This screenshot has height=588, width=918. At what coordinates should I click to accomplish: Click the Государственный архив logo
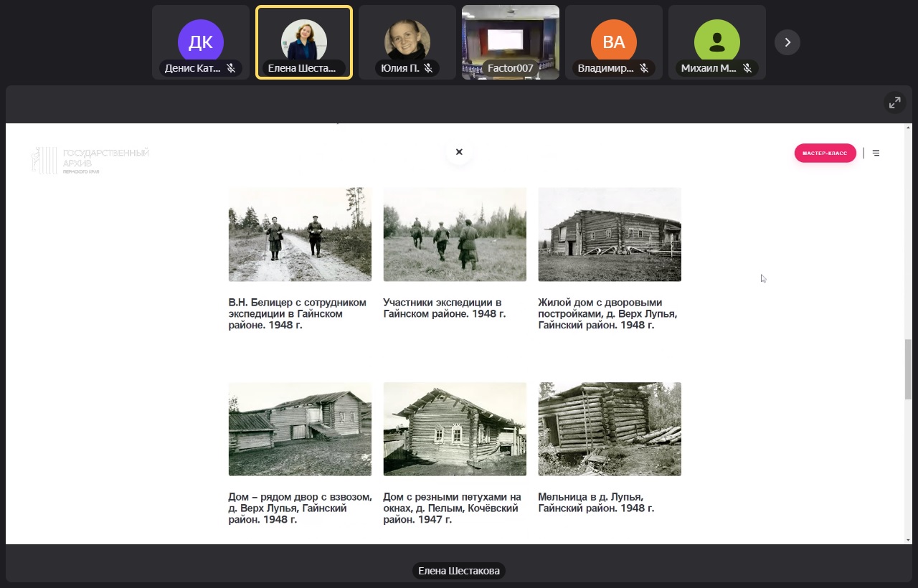(90, 160)
